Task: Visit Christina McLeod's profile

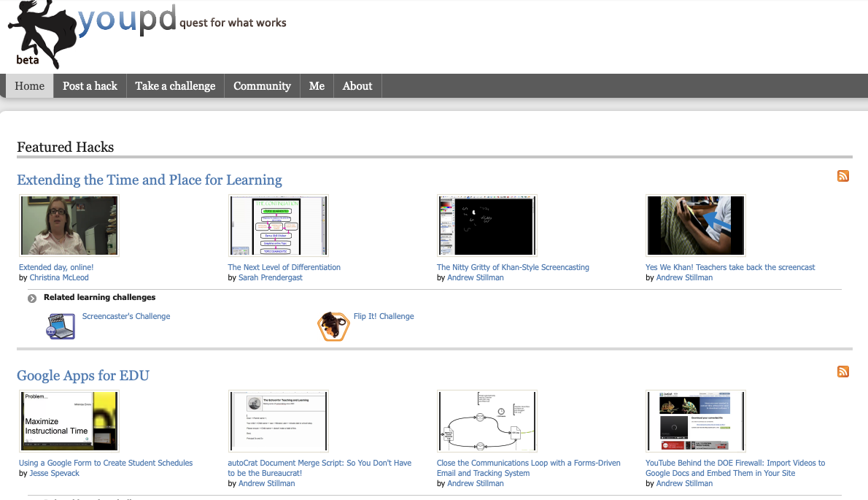Action: 58,278
